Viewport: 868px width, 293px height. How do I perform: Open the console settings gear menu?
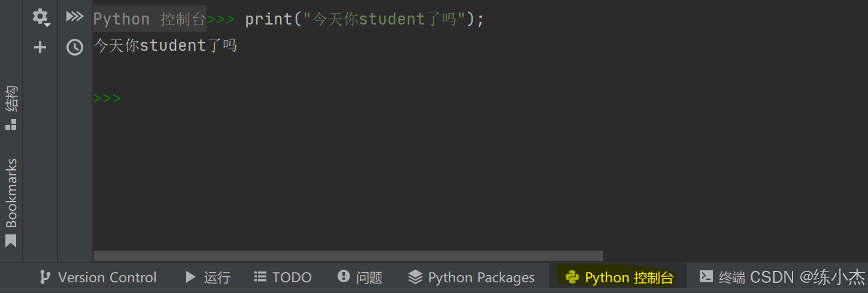[x=40, y=17]
